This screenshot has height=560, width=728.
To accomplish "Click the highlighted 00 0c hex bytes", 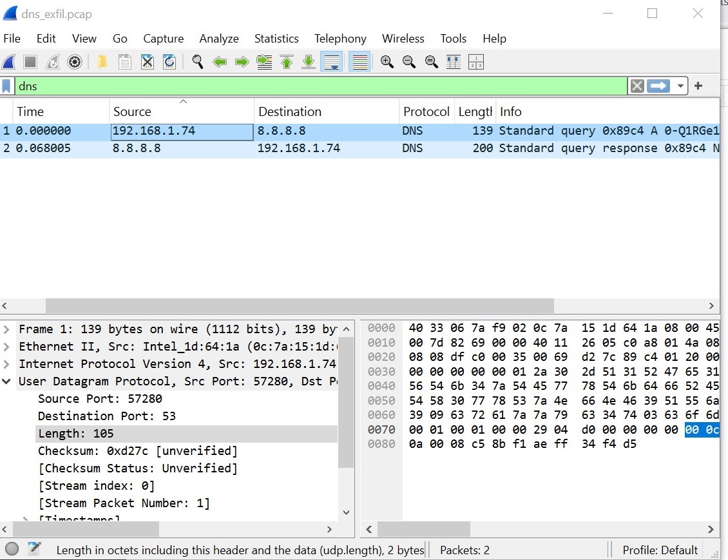I will pos(702,430).
